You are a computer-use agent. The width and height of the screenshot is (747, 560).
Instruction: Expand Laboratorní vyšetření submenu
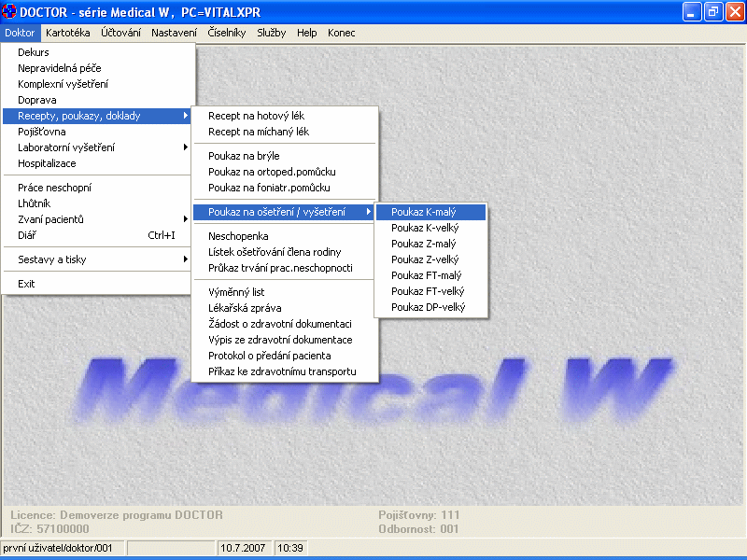[97, 147]
